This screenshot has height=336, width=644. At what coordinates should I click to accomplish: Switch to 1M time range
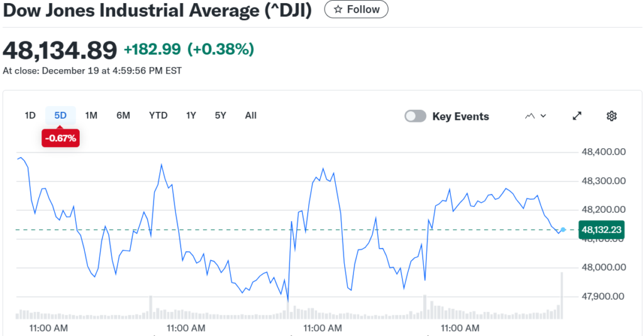[91, 116]
